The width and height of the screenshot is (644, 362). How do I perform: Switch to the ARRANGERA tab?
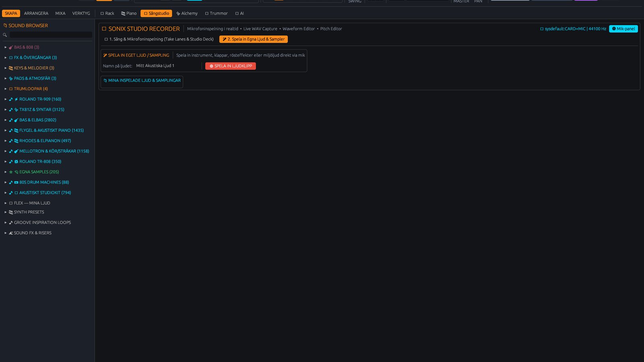pos(36,13)
